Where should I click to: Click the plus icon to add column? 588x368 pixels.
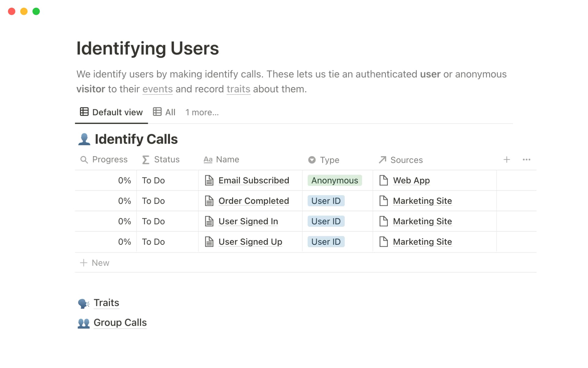[x=507, y=159]
